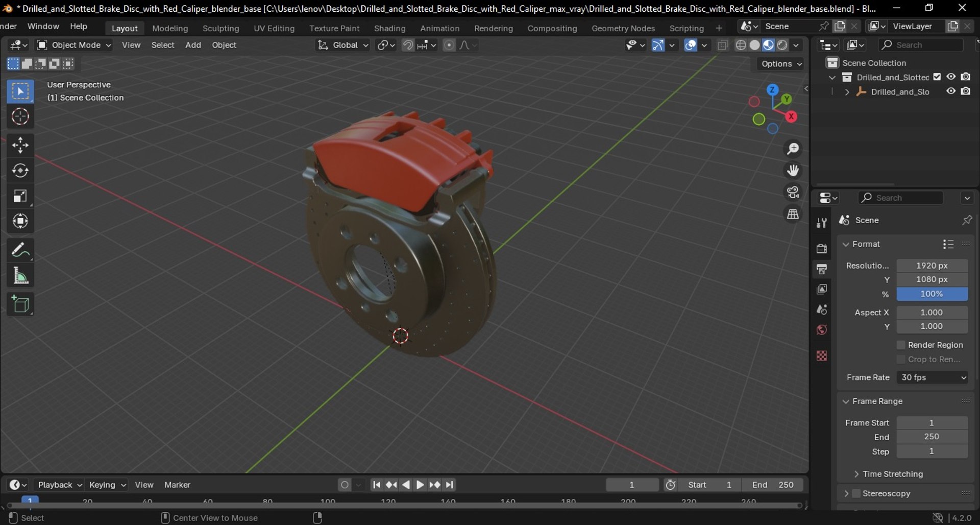Viewport: 980px width, 525px height.
Task: Select the Select Box tool
Action: tap(20, 92)
